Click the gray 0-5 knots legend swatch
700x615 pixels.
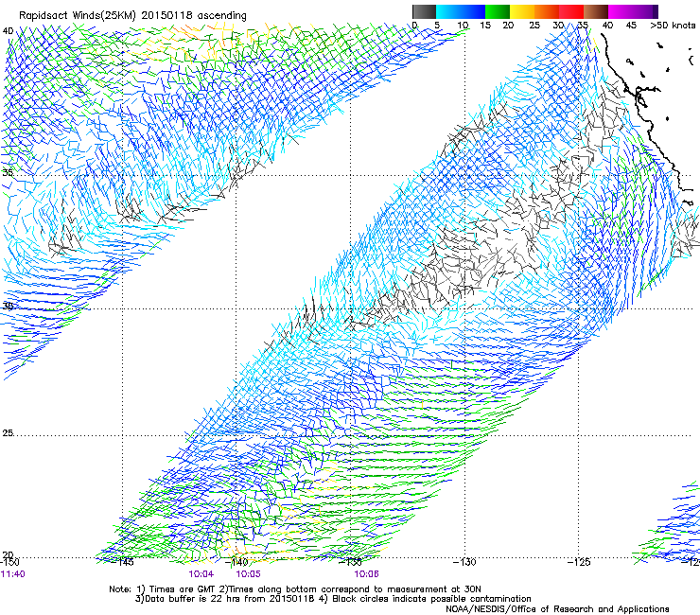click(424, 11)
